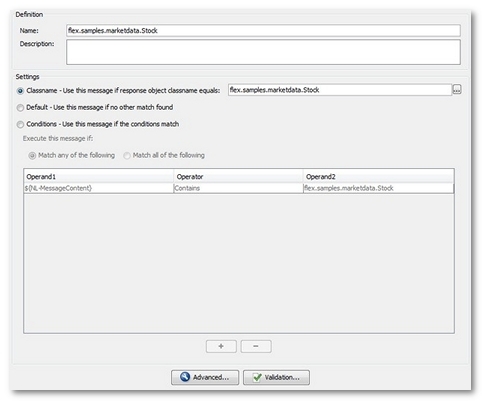The height and width of the screenshot is (401, 482).
Task: Click the wrench icon on Advanced button
Action: [x=185, y=377]
